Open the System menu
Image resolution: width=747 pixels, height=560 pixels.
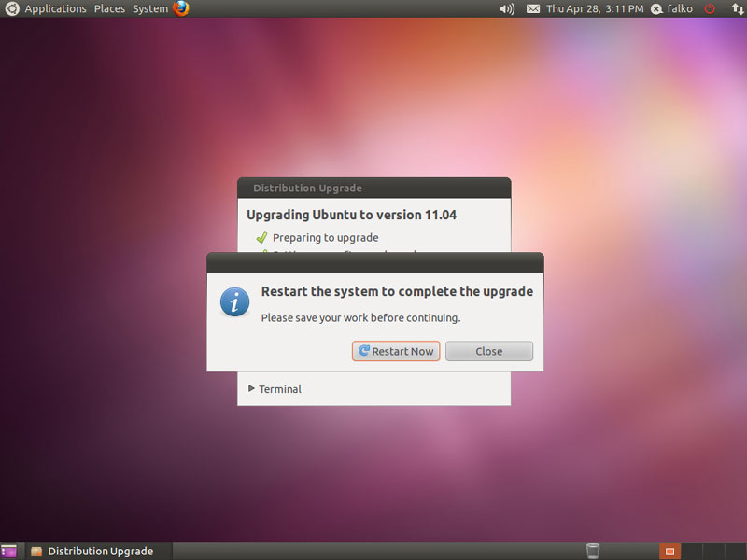click(x=150, y=8)
